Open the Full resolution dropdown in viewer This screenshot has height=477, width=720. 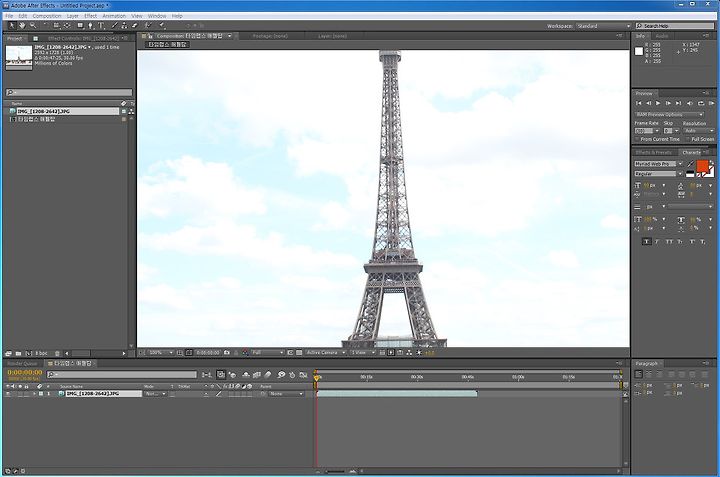268,353
